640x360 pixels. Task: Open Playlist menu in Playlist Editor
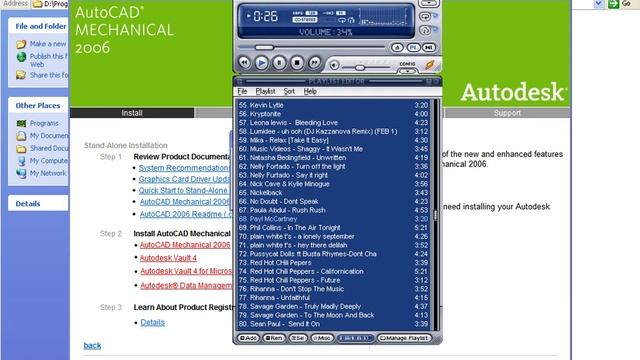pos(265,91)
